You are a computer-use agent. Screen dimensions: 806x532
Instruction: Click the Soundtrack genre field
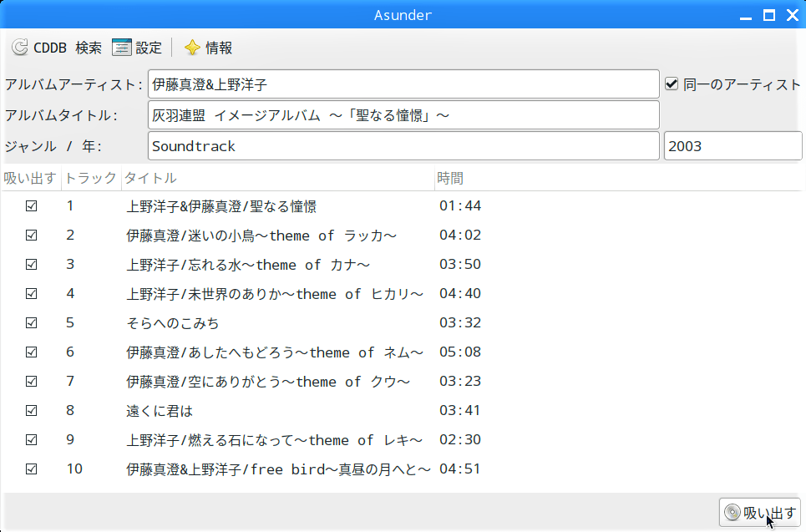(403, 145)
